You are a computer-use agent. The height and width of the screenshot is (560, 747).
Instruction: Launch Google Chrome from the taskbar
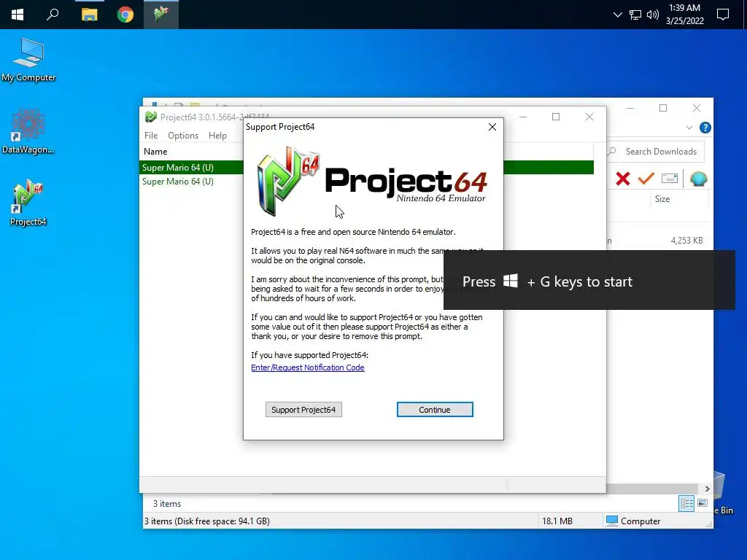[125, 15]
